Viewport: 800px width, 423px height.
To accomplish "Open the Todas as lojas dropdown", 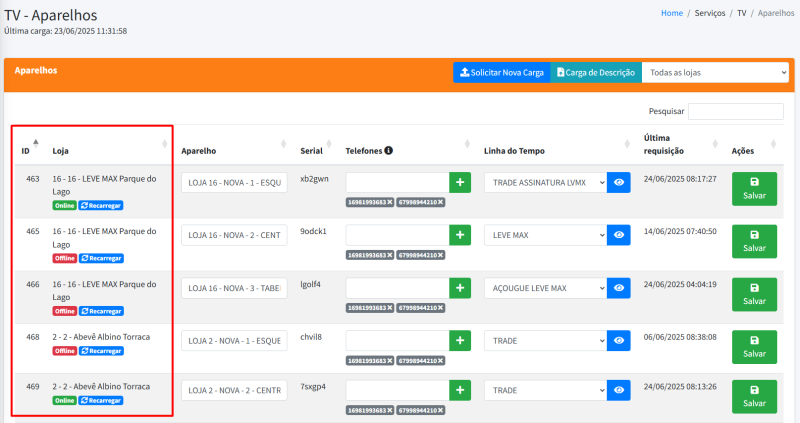I will click(x=715, y=73).
